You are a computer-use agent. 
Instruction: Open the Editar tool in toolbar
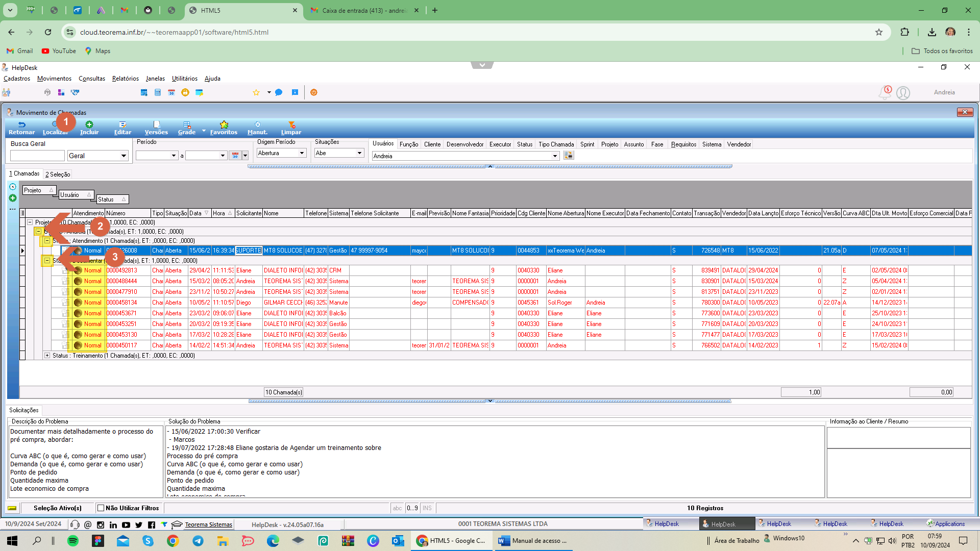122,128
